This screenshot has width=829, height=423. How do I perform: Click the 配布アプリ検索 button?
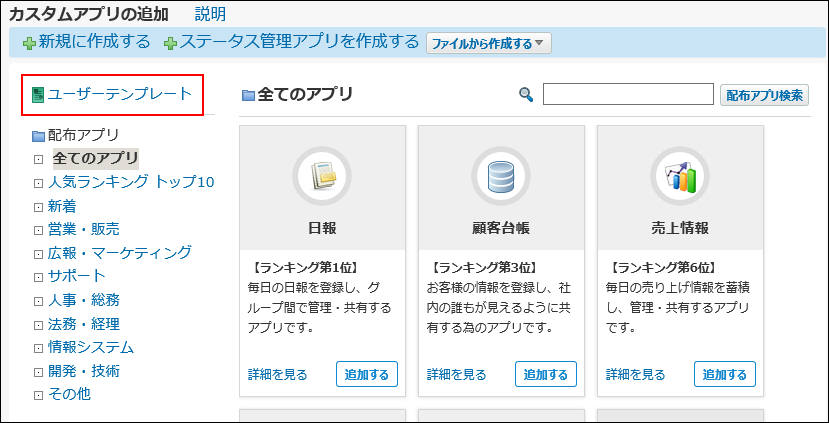[764, 95]
